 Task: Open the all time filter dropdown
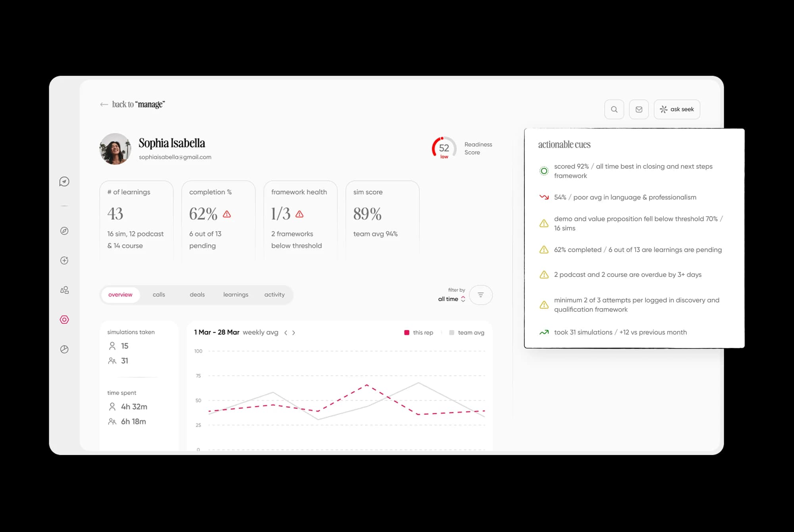(x=452, y=299)
